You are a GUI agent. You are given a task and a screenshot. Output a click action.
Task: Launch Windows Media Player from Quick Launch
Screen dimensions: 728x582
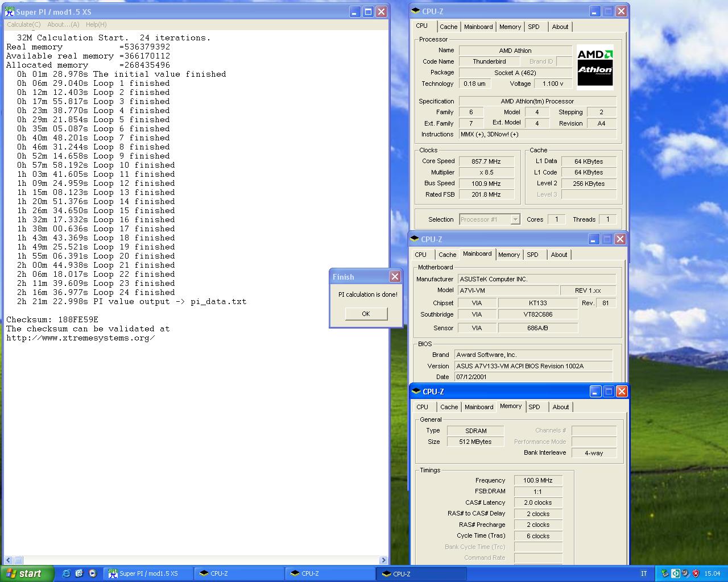point(92,573)
